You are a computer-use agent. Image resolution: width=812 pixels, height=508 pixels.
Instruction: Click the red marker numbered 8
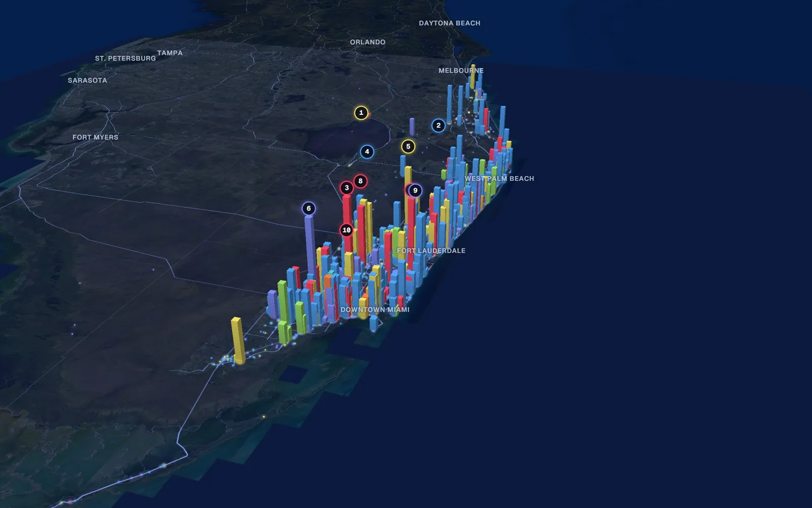[360, 181]
